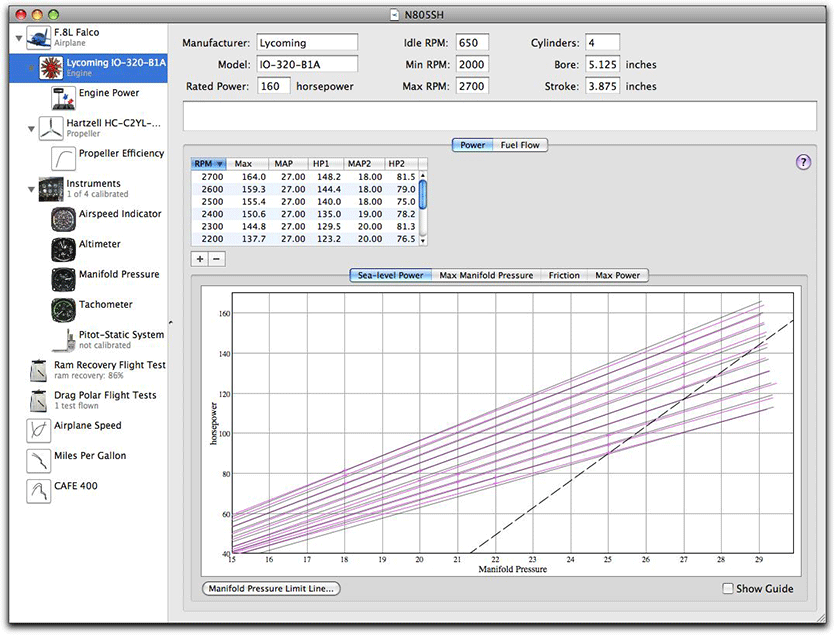This screenshot has width=835, height=635.
Task: Click the table scrollbar up arrow
Action: pyautogui.click(x=423, y=175)
